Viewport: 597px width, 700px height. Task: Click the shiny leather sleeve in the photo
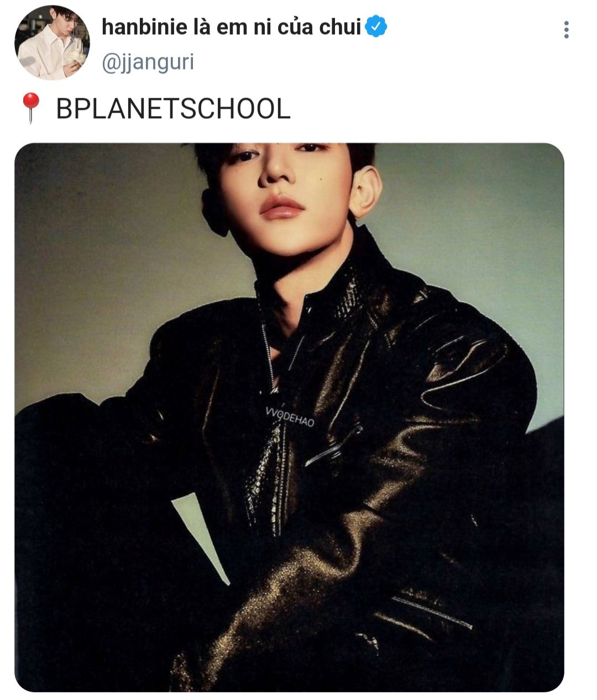(442, 442)
